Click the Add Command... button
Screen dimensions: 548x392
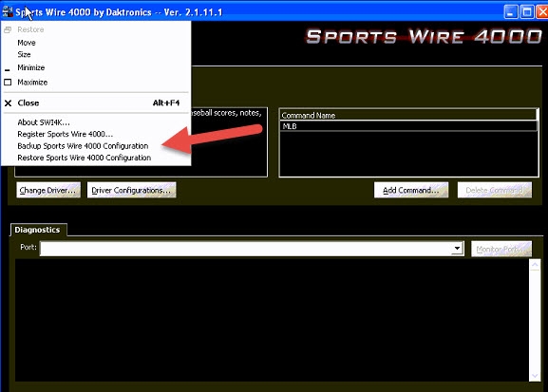pyautogui.click(x=411, y=190)
